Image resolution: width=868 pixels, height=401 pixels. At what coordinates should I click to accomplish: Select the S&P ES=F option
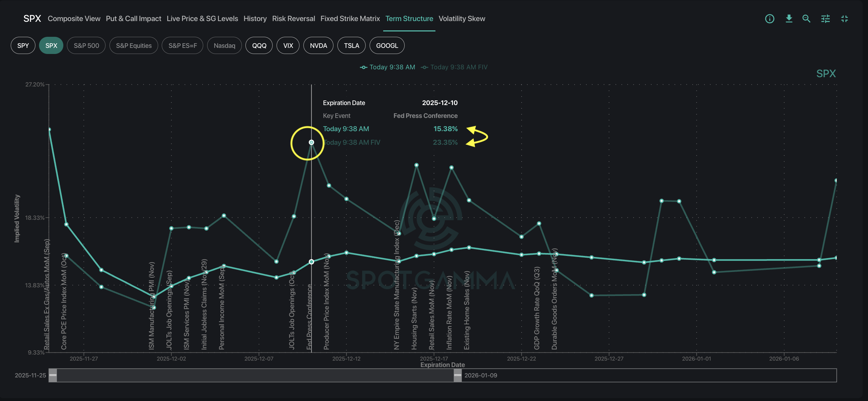pyautogui.click(x=182, y=45)
